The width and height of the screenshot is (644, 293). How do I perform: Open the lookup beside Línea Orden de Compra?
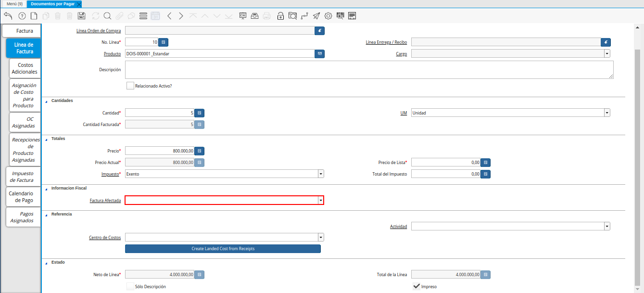[x=320, y=31]
